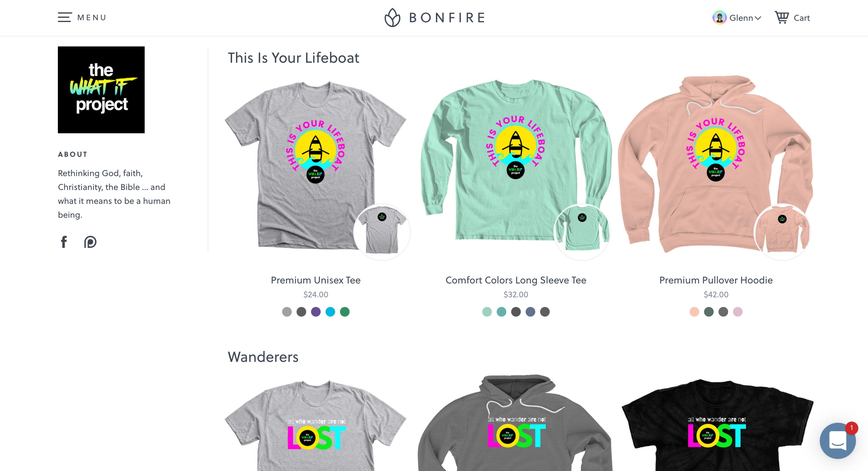View back thumbnail of gray tee

[382, 232]
